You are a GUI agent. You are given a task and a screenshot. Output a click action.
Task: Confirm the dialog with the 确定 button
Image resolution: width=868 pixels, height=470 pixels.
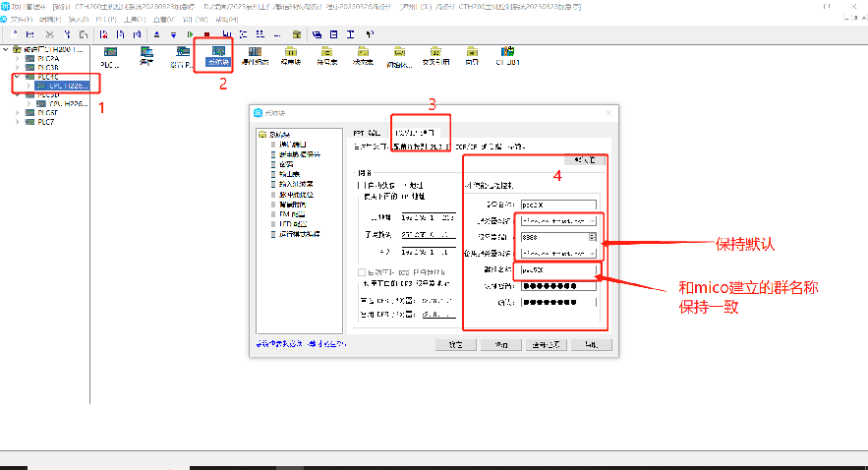coord(455,345)
